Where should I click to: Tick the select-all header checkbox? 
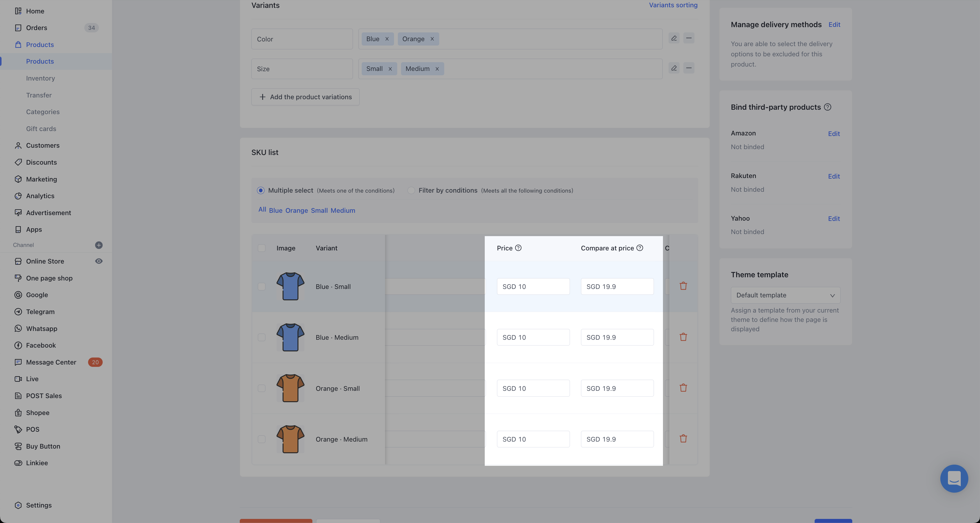tap(261, 248)
